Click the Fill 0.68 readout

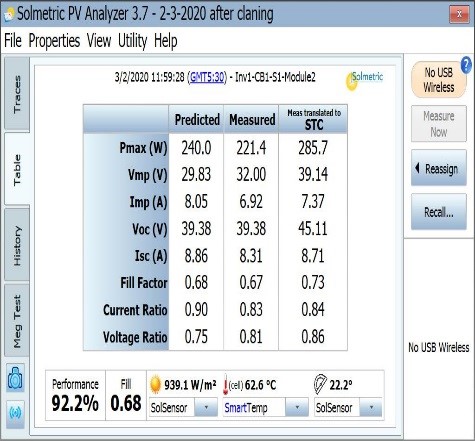pos(126,395)
